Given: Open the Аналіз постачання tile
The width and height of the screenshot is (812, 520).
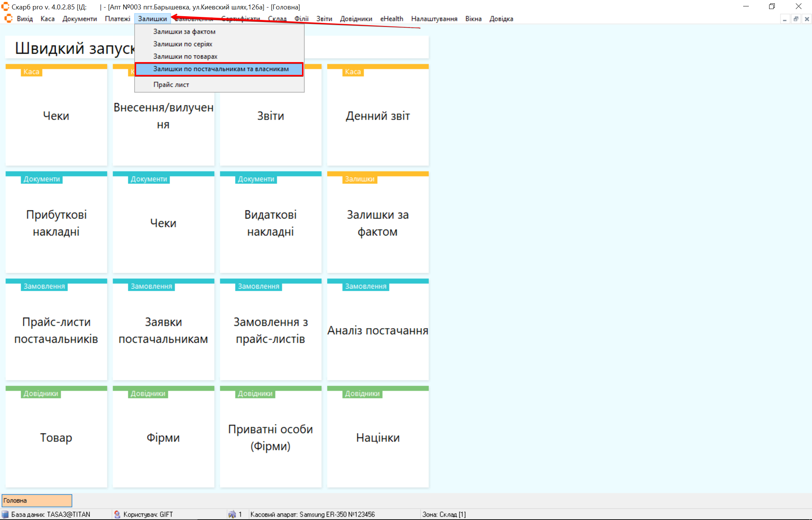Looking at the screenshot, I should (378, 330).
